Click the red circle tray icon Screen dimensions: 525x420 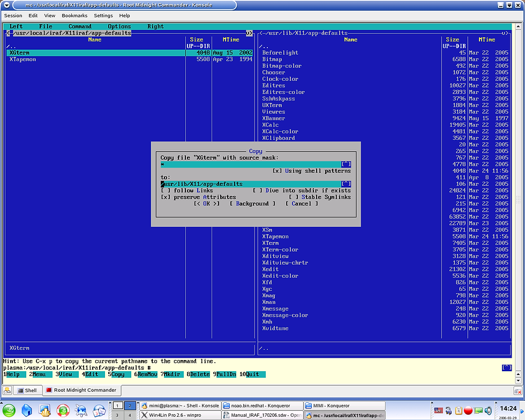pyautogui.click(x=468, y=410)
